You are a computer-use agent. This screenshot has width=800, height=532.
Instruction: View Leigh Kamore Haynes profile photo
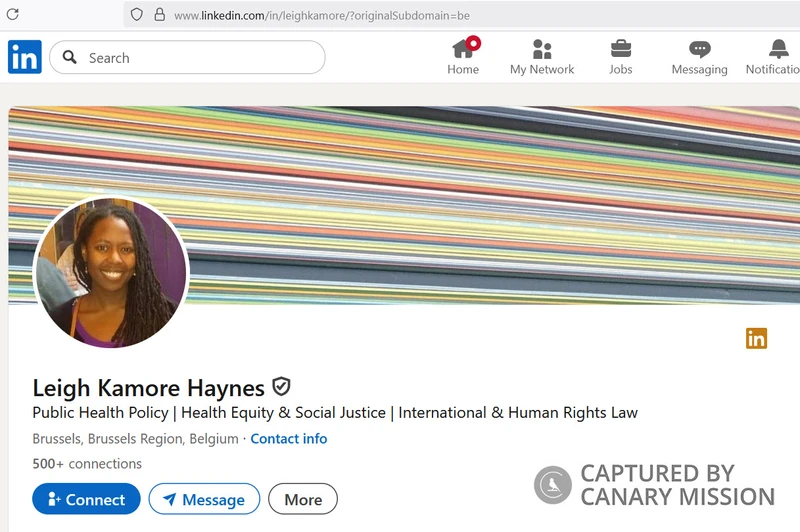coord(111,273)
